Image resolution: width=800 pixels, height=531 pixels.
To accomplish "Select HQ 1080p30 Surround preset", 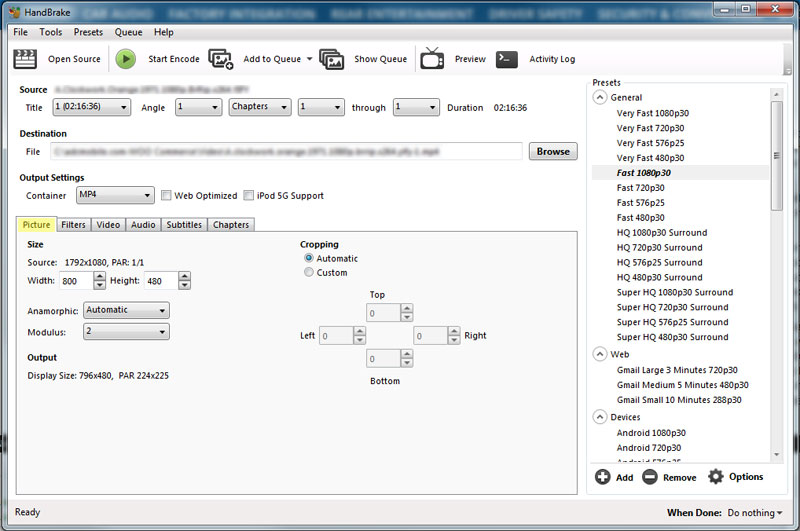I will (662, 233).
